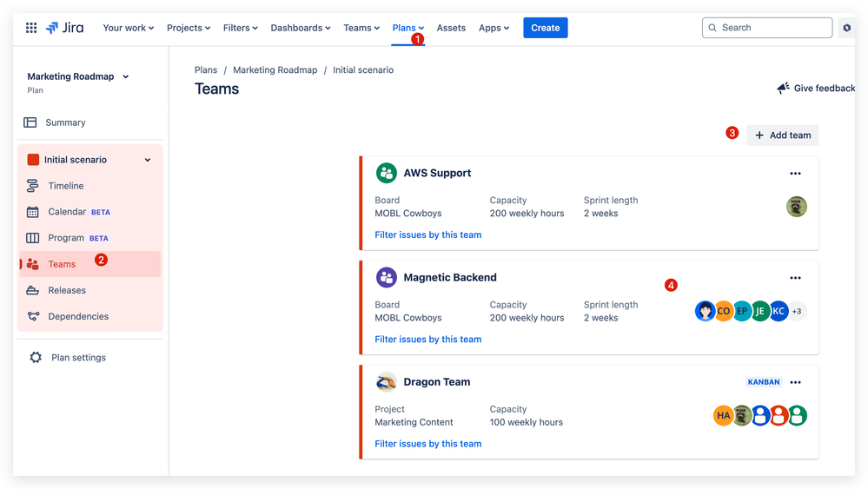Click the Summary sidebar icon
The height and width of the screenshot is (489, 868).
point(30,122)
